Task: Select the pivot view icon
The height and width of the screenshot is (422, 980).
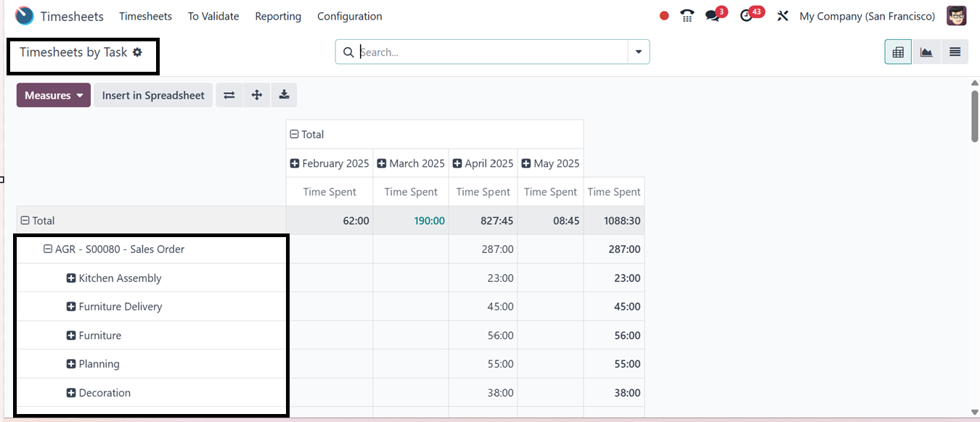Action: pyautogui.click(x=898, y=52)
